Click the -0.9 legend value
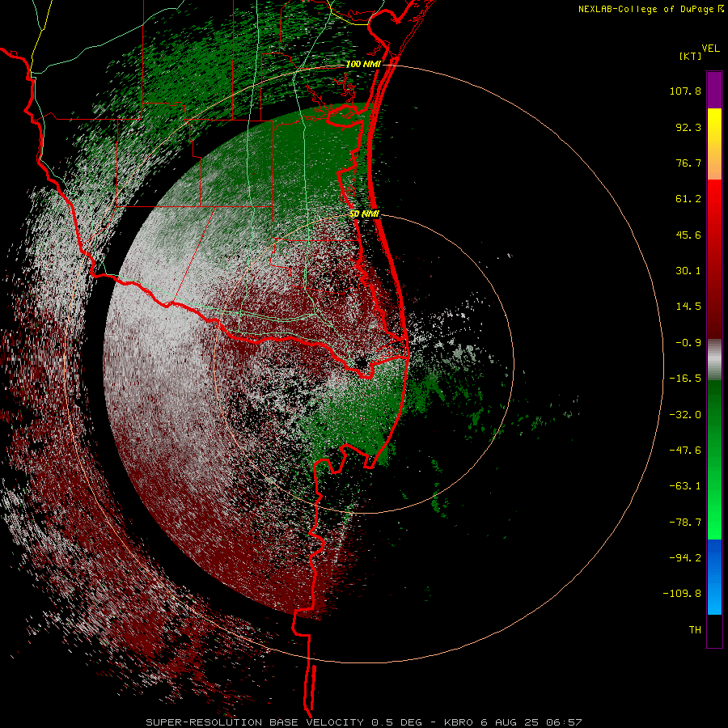 point(688,343)
